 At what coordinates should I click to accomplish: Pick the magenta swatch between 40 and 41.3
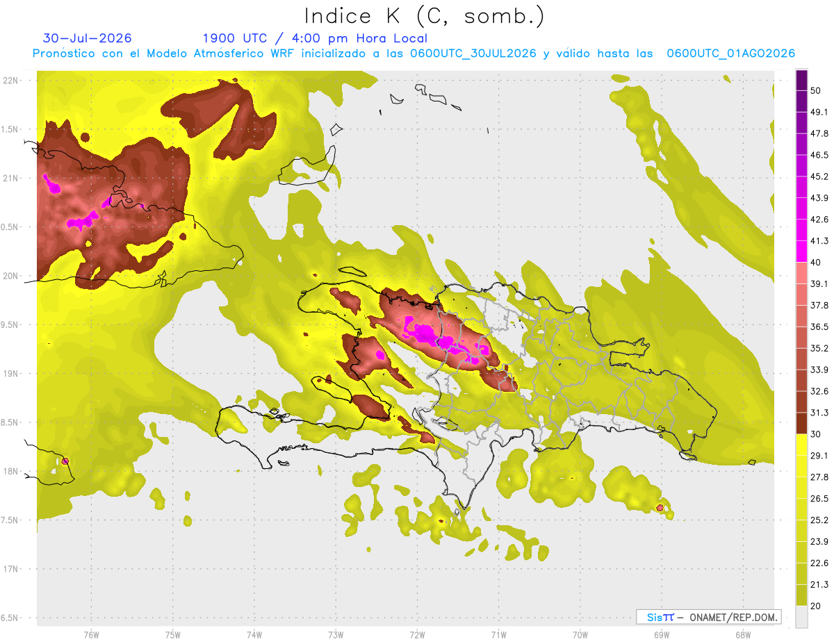pos(801,251)
